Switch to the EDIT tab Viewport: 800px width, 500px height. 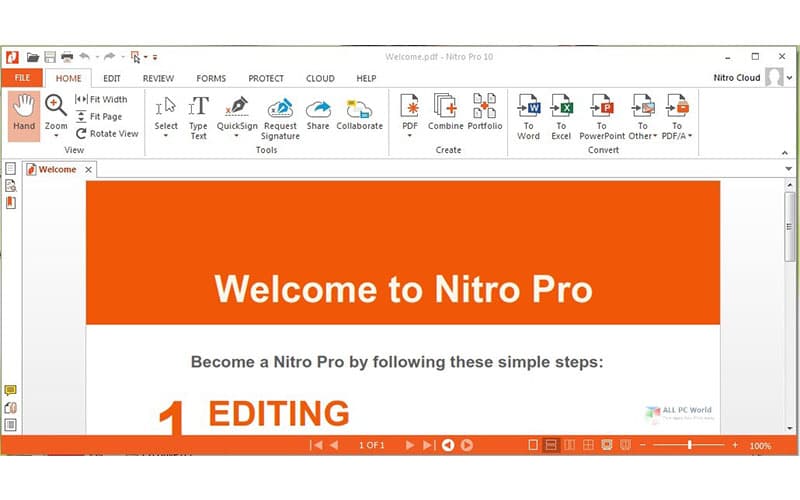112,78
